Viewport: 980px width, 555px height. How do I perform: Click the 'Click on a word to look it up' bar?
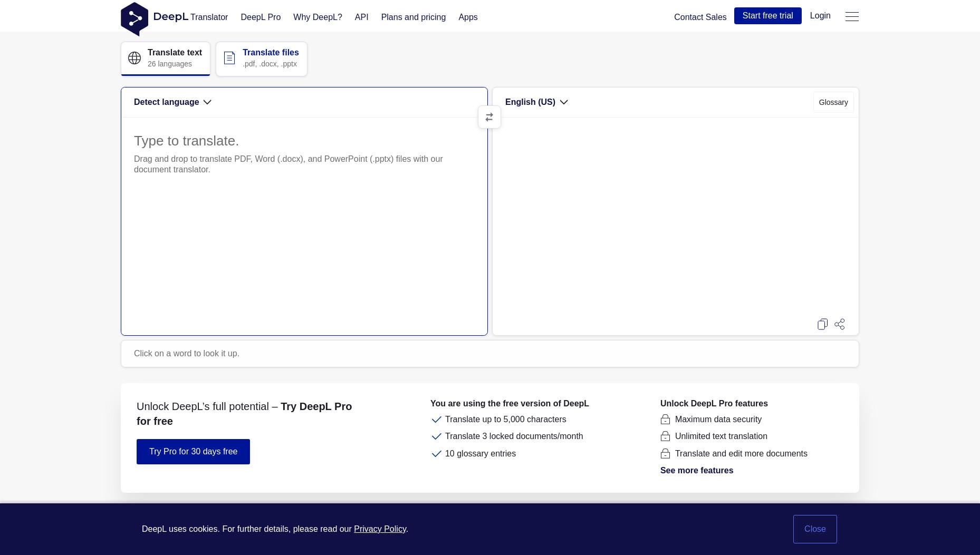click(x=490, y=354)
